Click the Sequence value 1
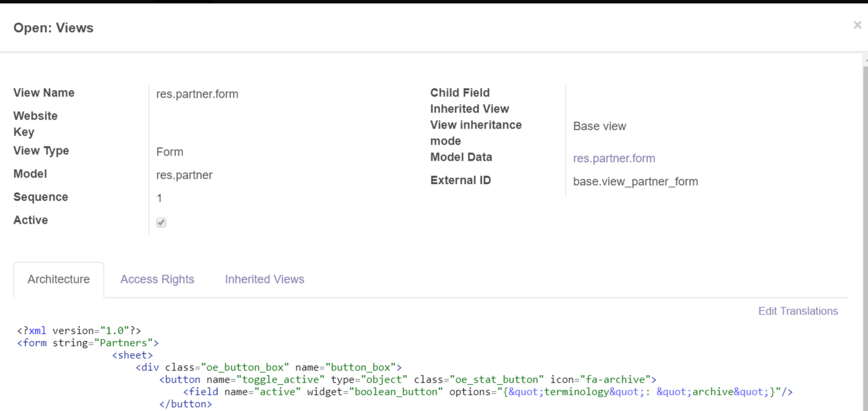 [160, 198]
